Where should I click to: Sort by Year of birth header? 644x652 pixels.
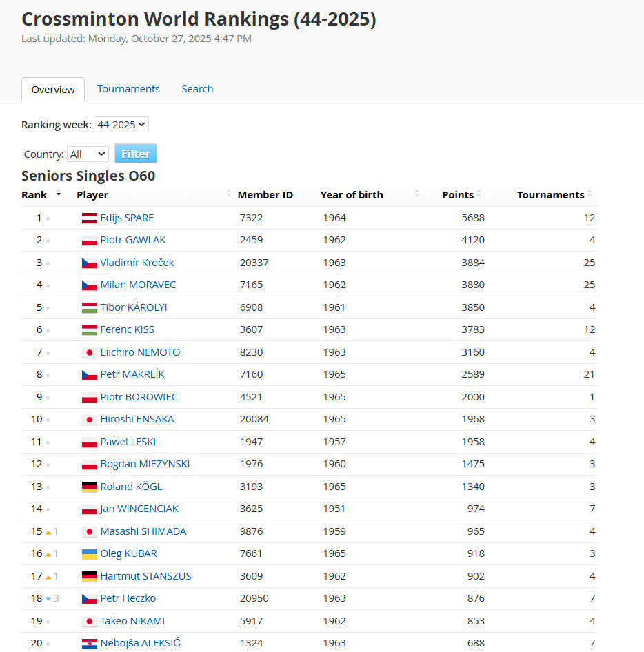click(x=352, y=195)
